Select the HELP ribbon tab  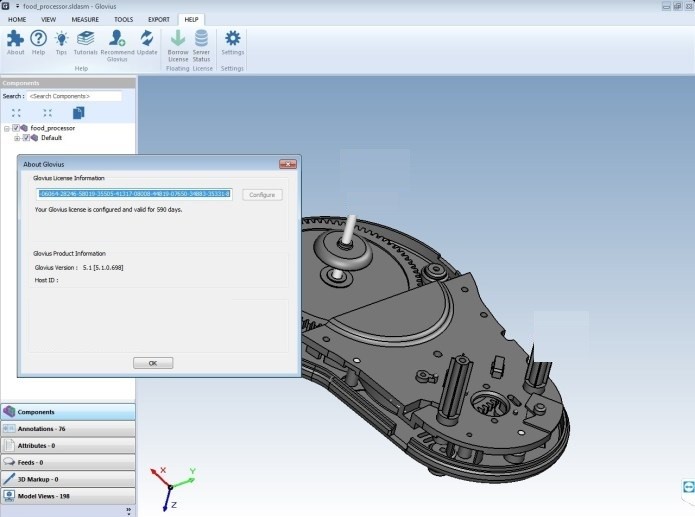pyautogui.click(x=191, y=20)
